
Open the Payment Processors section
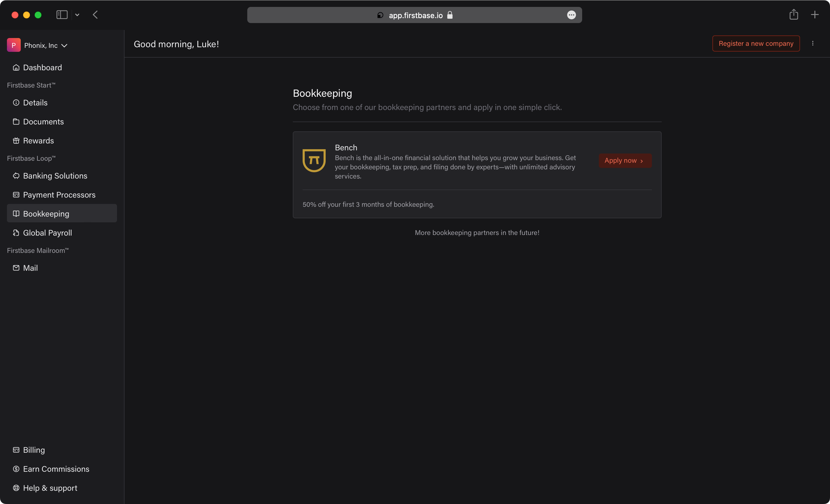59,195
